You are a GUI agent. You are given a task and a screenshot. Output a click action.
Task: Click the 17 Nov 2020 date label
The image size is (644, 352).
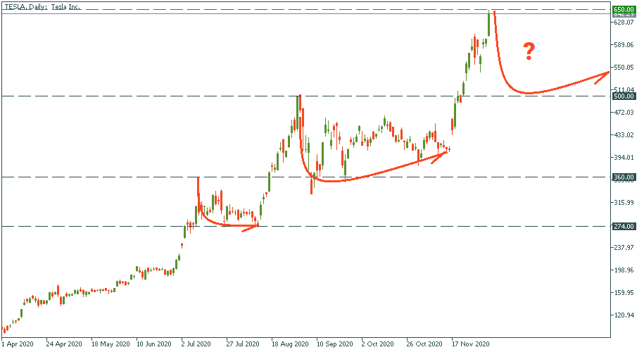[471, 344]
